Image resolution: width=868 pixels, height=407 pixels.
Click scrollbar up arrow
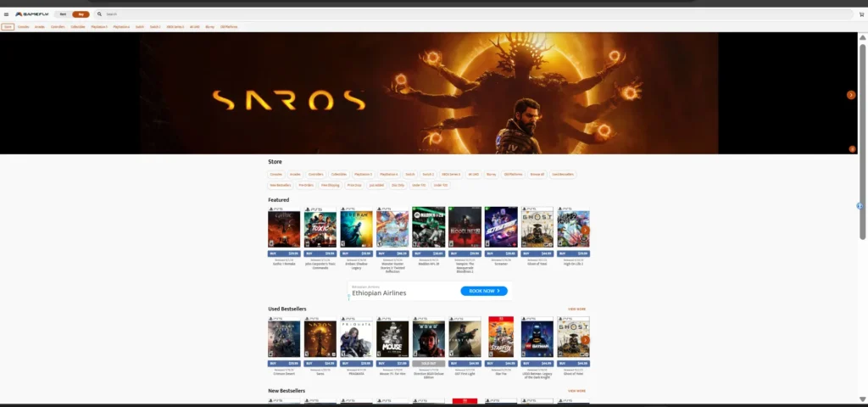coord(862,37)
